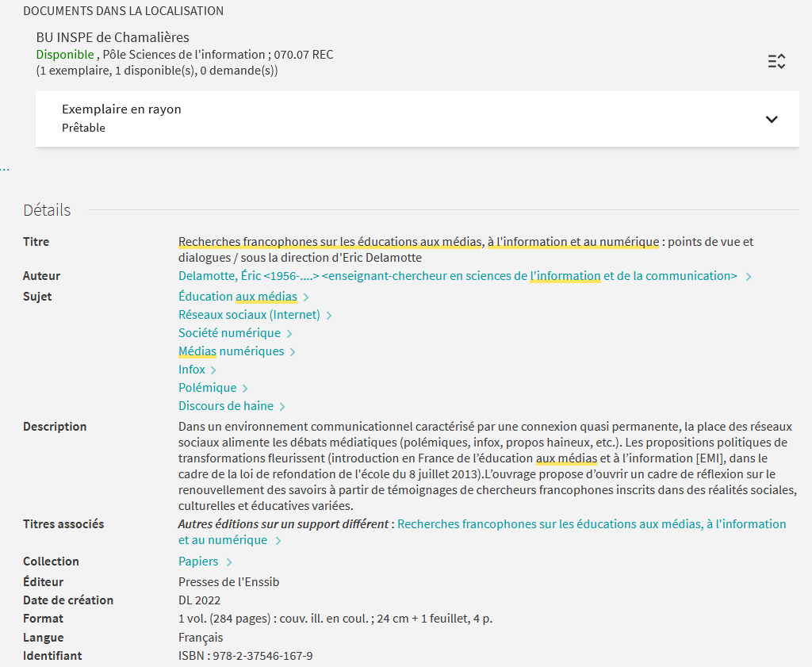Open the Exemplaire en rayon item card
The width and height of the screenshot is (812, 667).
coord(396,118)
